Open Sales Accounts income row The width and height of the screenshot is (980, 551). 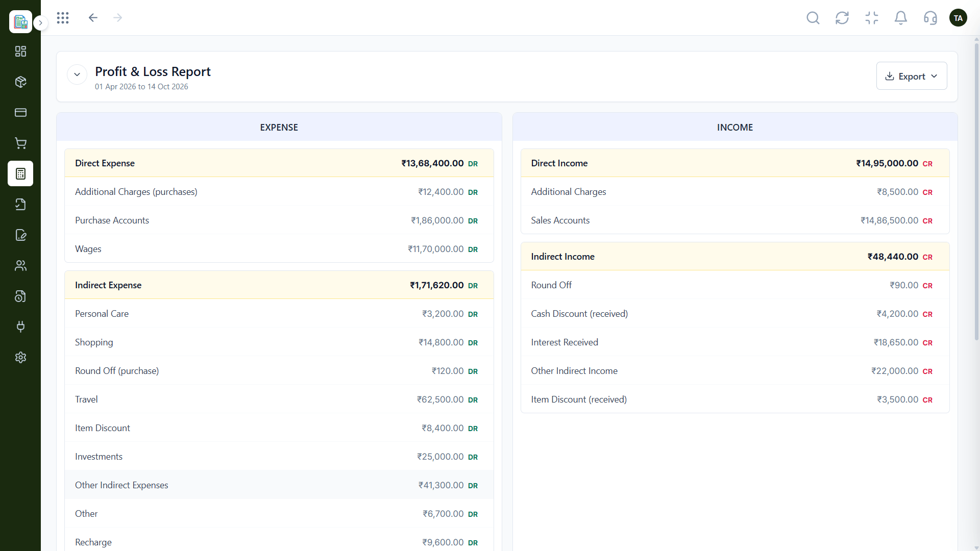click(735, 220)
